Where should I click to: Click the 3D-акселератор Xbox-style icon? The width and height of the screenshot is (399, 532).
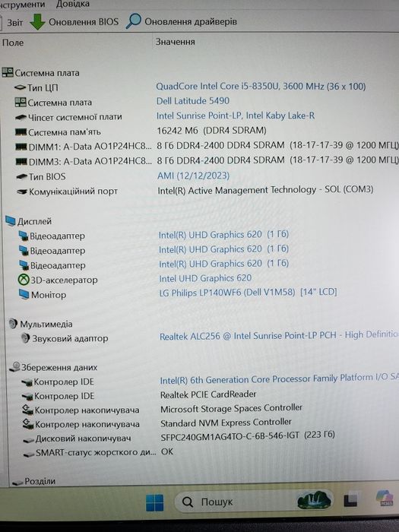[24, 280]
